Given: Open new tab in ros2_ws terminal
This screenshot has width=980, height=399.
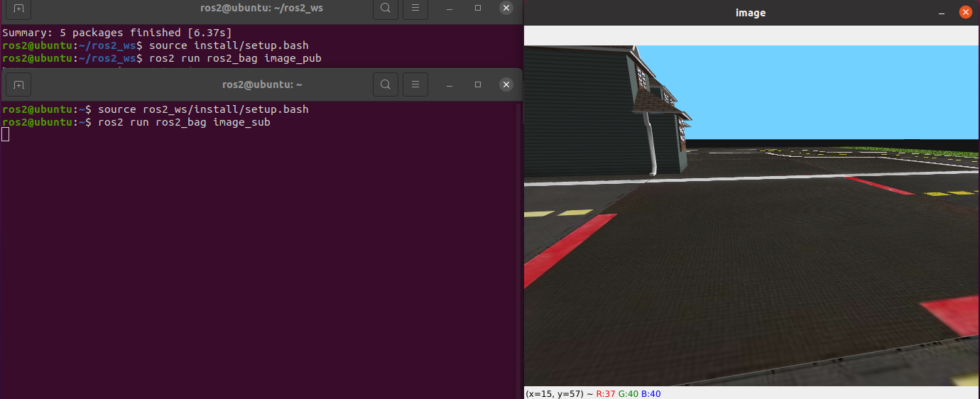Looking at the screenshot, I should 18,8.
